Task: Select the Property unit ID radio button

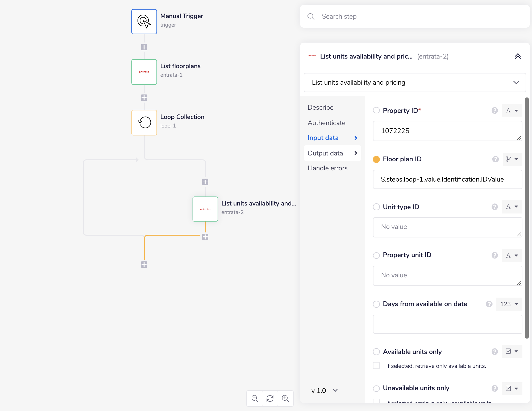Action: point(376,255)
